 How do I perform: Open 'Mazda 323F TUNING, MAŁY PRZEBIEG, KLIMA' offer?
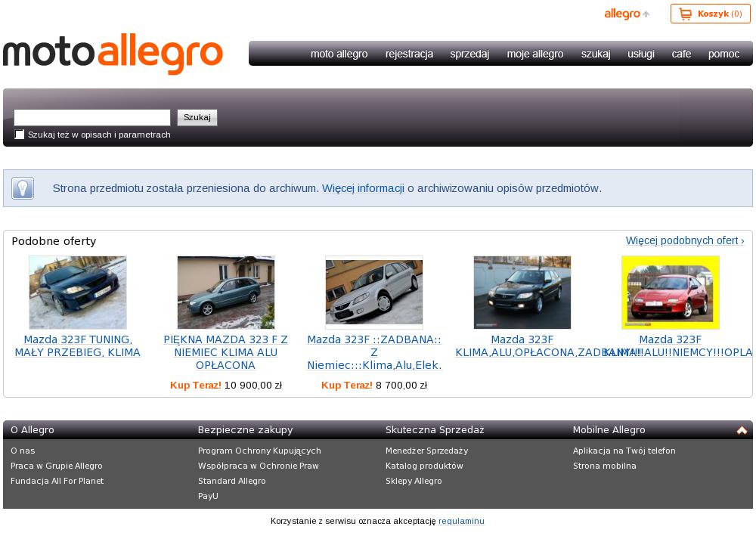(x=78, y=346)
